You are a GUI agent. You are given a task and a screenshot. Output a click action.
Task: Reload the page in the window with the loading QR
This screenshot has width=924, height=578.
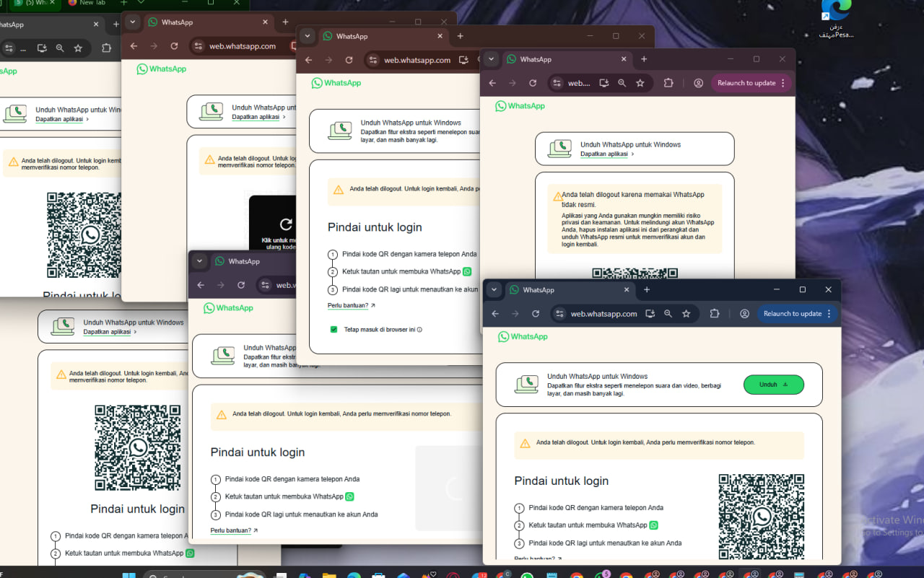click(x=241, y=285)
